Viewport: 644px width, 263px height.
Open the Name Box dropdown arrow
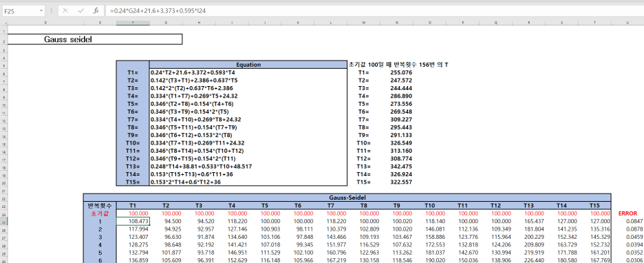click(41, 11)
